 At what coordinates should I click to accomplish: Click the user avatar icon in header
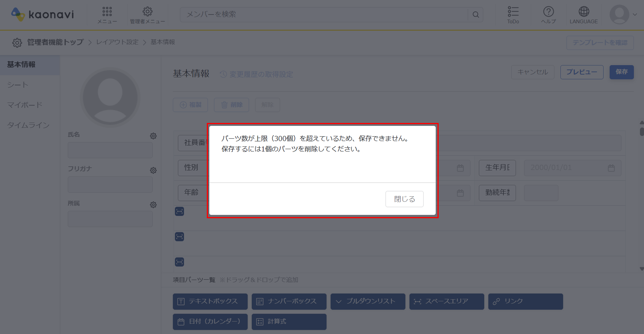tap(619, 14)
